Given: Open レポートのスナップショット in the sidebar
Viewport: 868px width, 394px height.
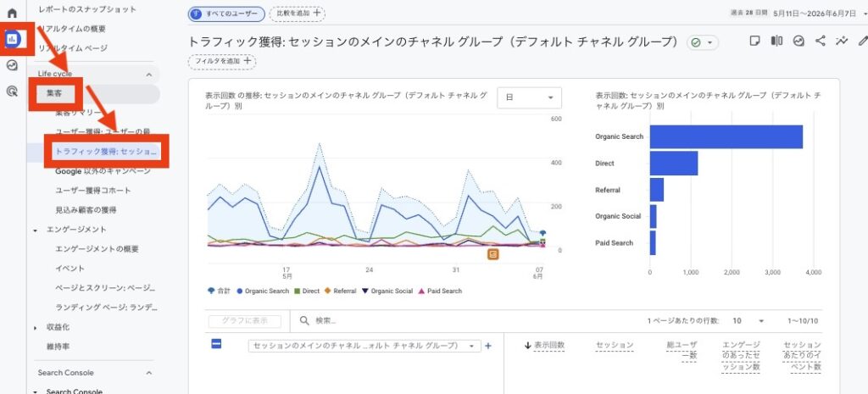Looking at the screenshot, I should point(87,9).
